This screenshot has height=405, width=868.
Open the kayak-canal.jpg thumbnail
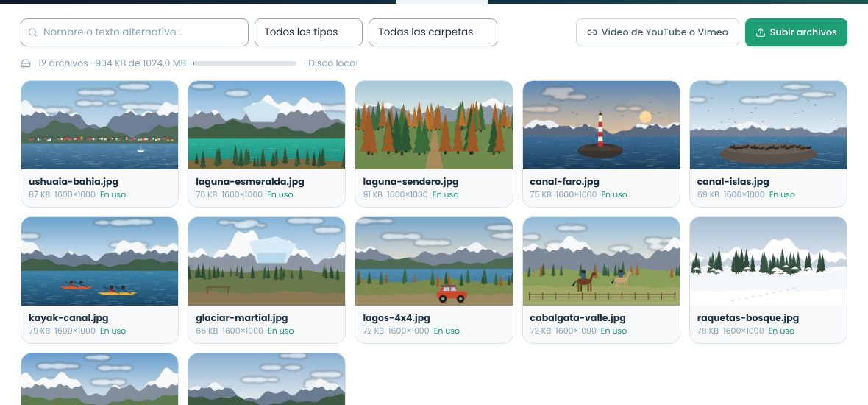point(99,261)
